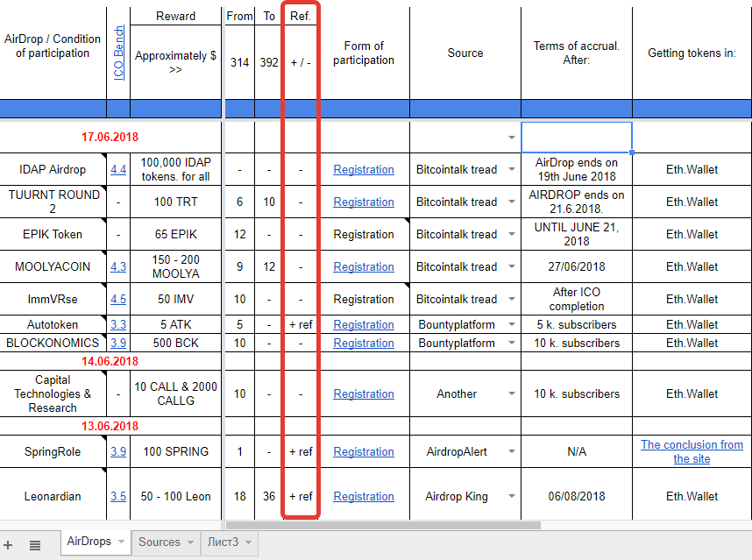Open MOOLYACOIN Registration link
Viewport: 752px width, 560px height.
click(364, 266)
